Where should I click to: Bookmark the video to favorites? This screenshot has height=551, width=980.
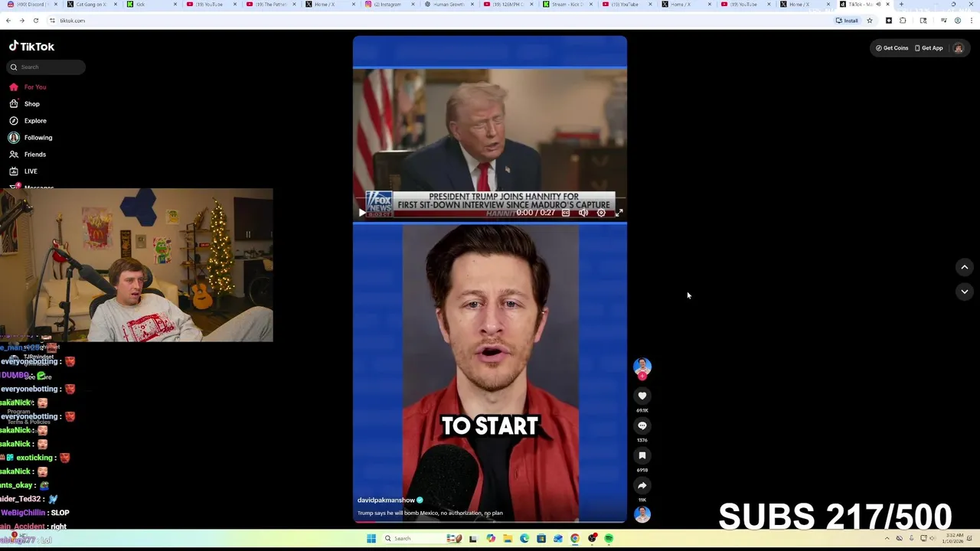(x=642, y=455)
